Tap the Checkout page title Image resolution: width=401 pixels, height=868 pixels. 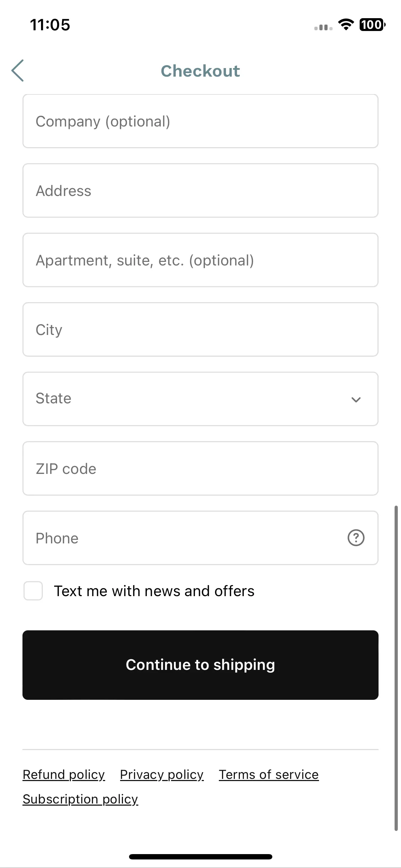[x=200, y=71]
